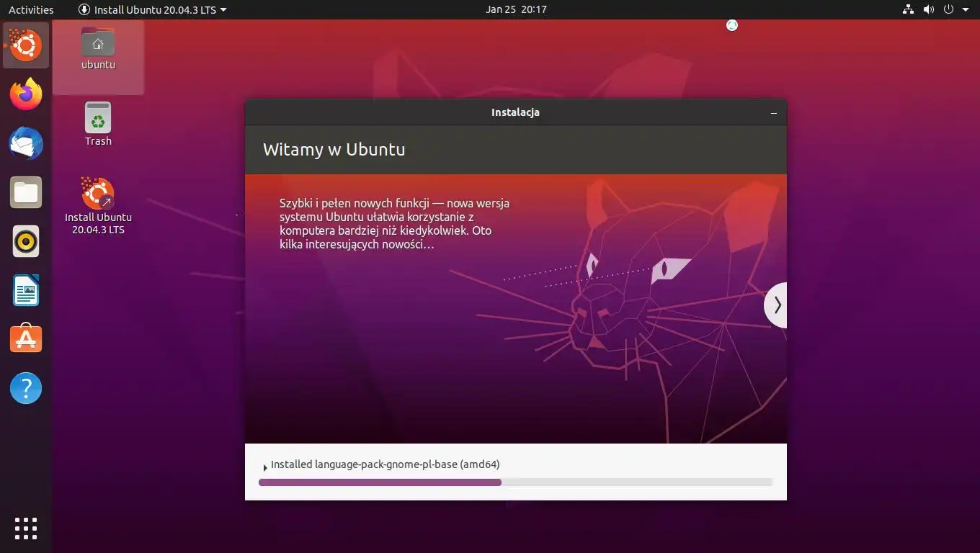
Task: Select Install Ubuntu 20.04.3 LTS desktop shortcut
Action: [x=98, y=206]
